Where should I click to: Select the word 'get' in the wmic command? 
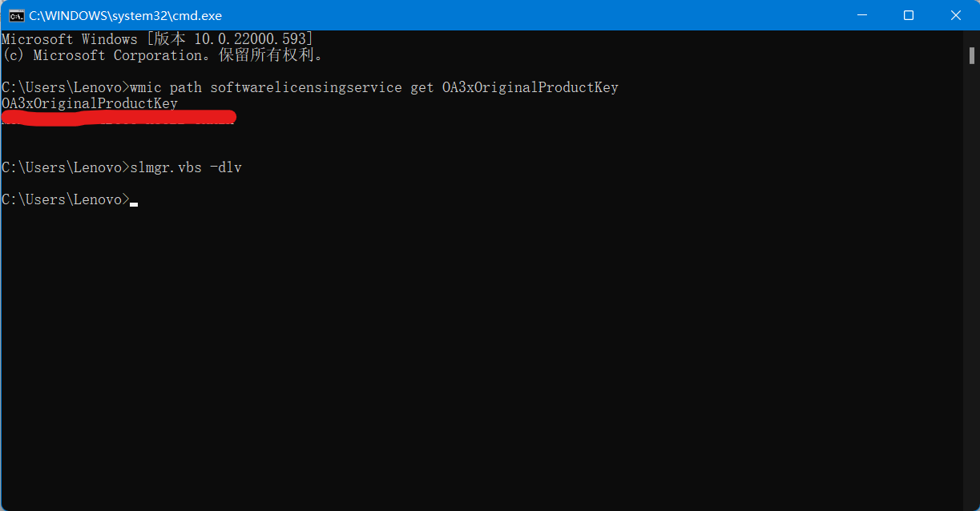(x=421, y=87)
